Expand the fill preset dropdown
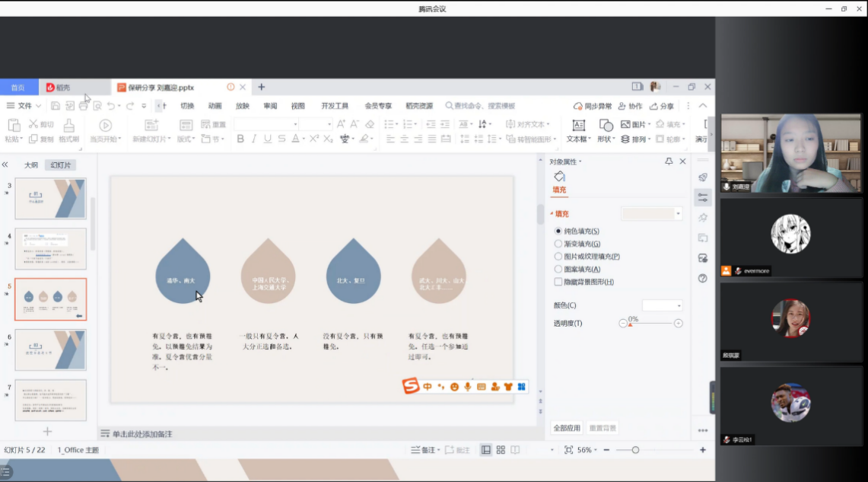Screen dimensions: 868x482 [678, 214]
